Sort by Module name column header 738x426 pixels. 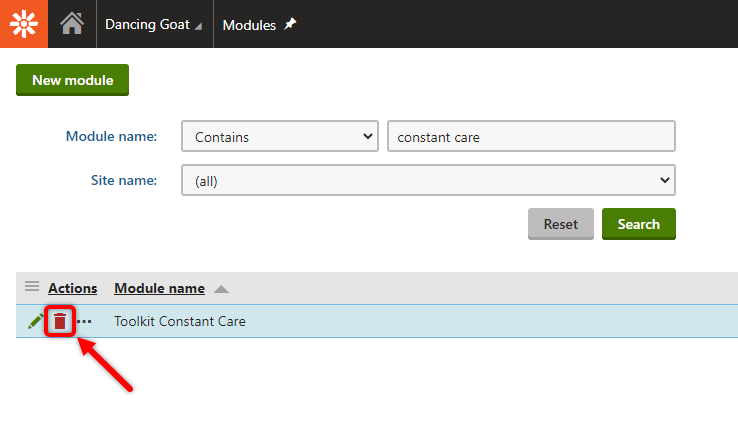point(160,288)
